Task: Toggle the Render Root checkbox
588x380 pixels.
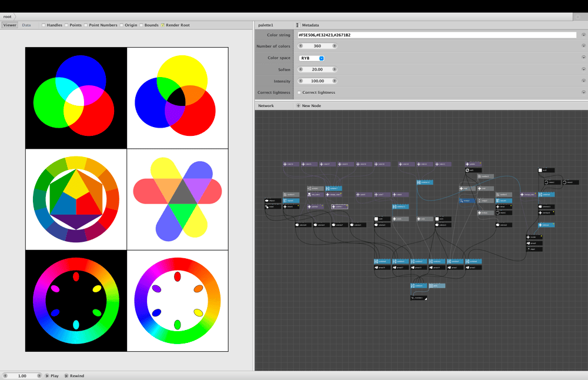Action: [x=163, y=25]
